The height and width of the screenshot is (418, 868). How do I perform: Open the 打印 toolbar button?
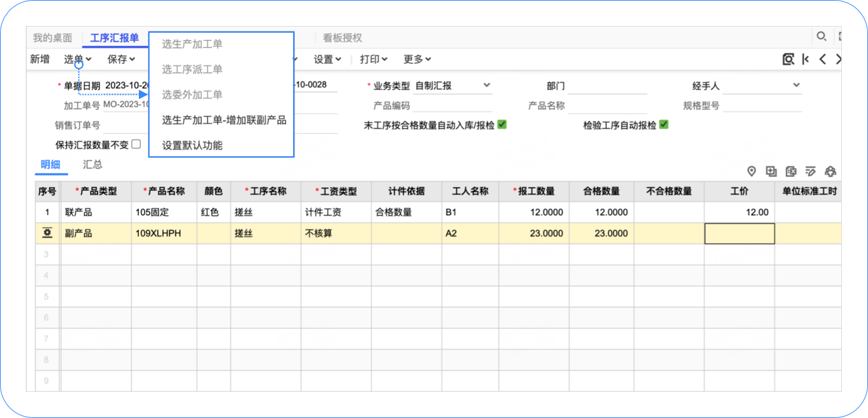tap(374, 59)
